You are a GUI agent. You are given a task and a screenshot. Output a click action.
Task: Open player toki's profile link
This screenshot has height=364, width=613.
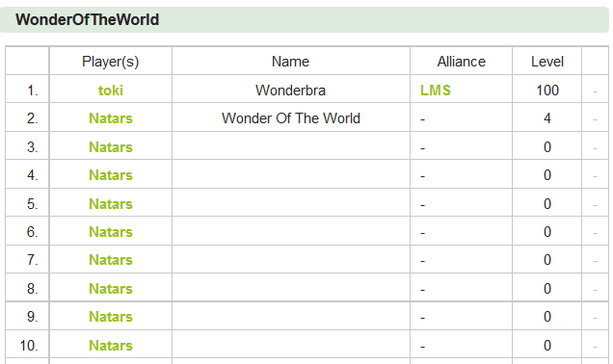[111, 91]
